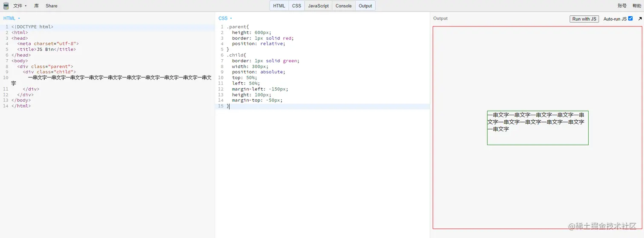Screen dimensions: 644x238
Task: Toggle the Console panel tab
Action: pos(344,6)
